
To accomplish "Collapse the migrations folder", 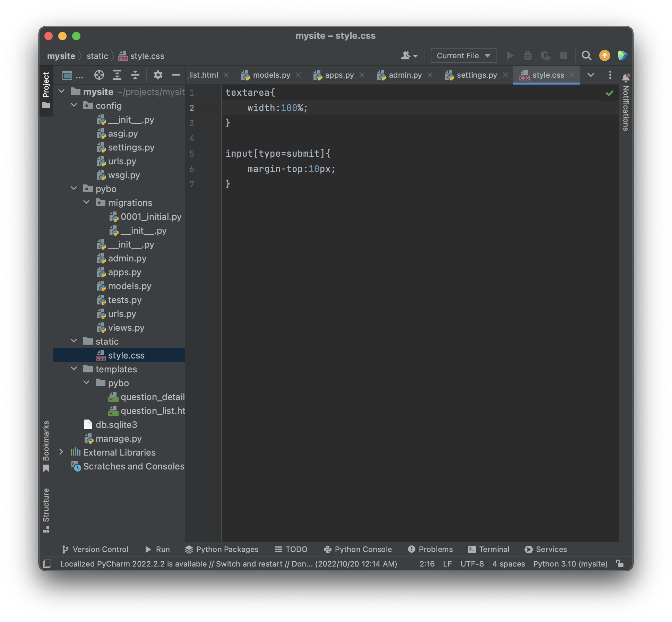I will tap(86, 202).
